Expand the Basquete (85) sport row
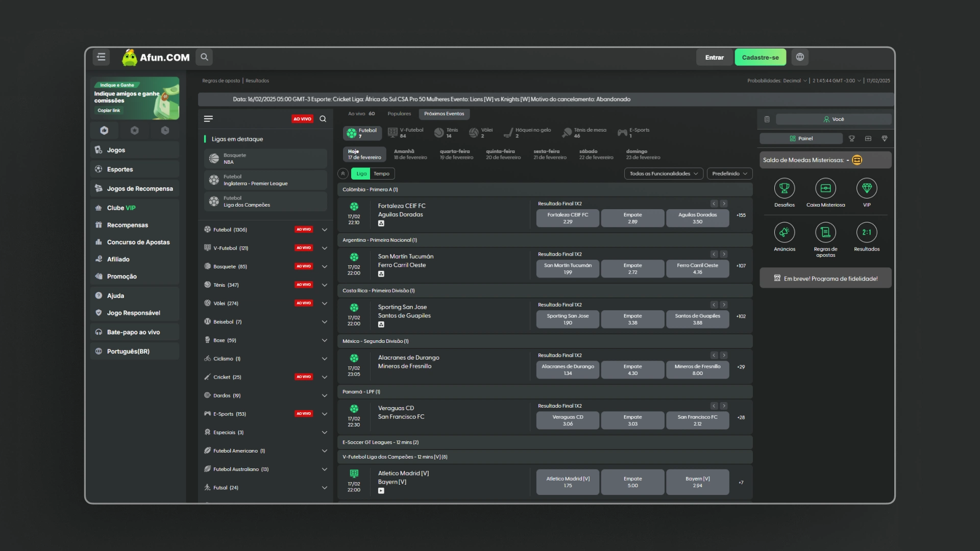 [265, 266]
